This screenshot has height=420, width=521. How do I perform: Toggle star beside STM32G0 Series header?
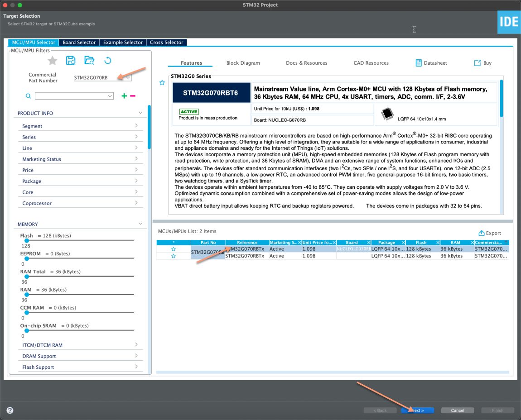(x=162, y=83)
